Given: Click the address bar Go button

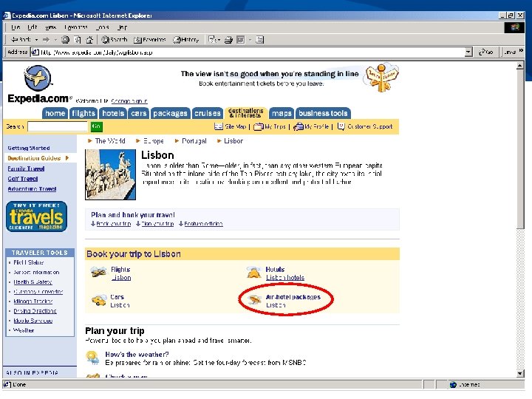Looking at the screenshot, I should pos(485,52).
